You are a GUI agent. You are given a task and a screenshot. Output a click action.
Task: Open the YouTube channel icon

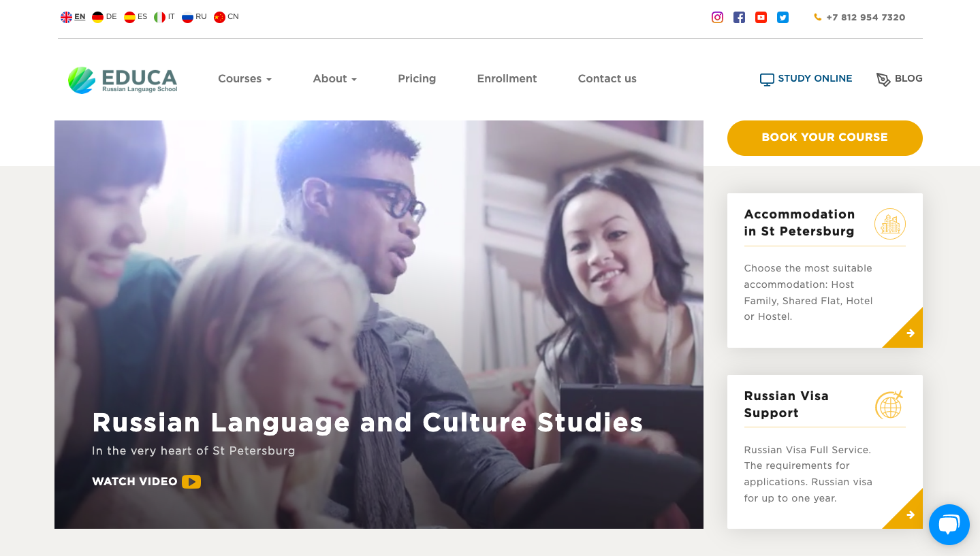[761, 18]
